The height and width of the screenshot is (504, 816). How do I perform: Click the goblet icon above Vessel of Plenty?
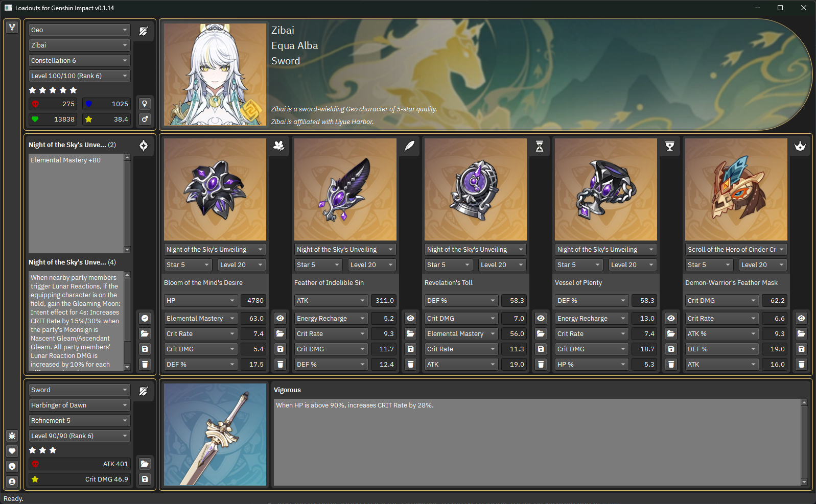pos(669,146)
